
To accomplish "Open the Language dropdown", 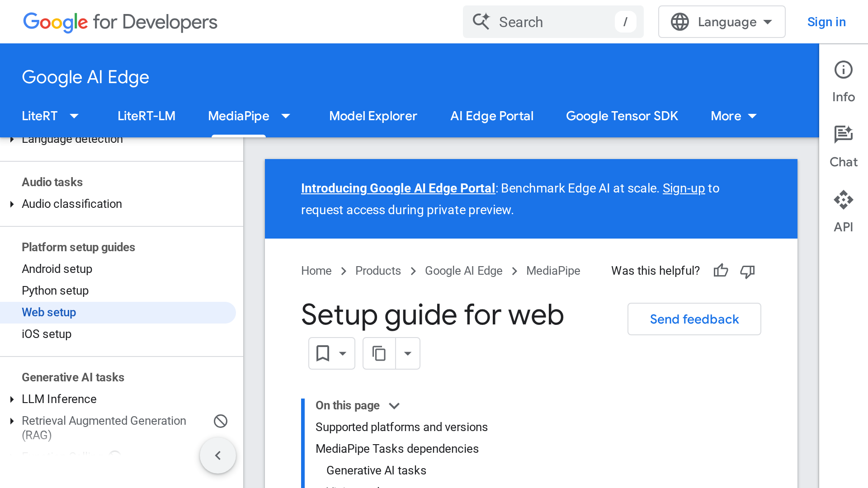I will (722, 22).
